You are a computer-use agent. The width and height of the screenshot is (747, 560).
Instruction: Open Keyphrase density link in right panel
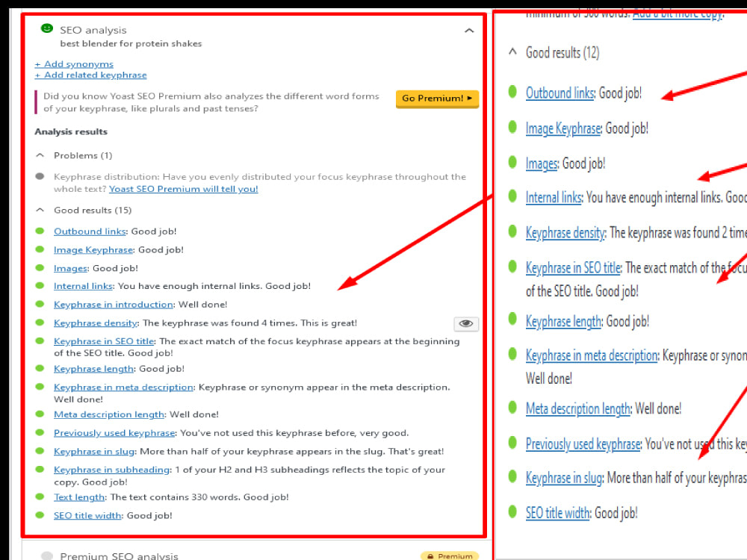point(565,232)
